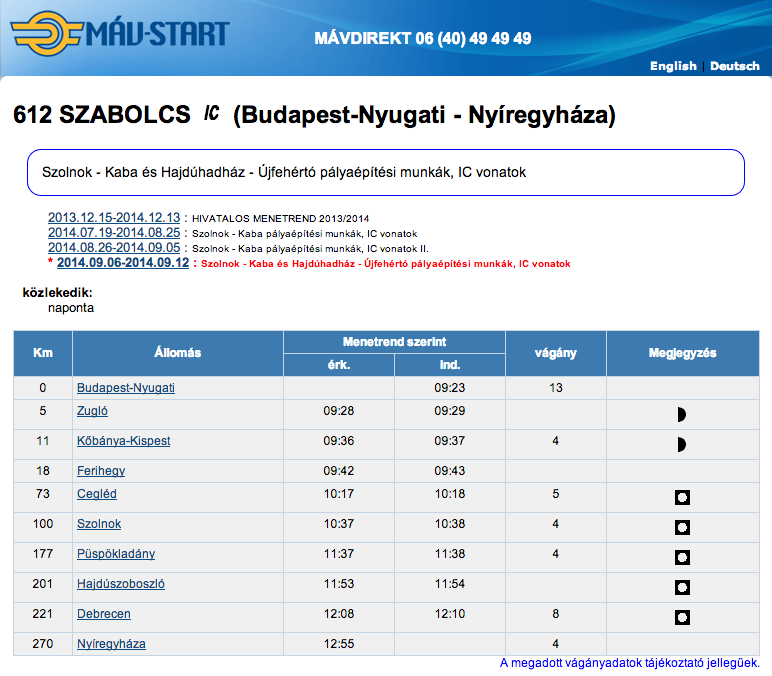Click the Menetrend szerint header
The image size is (772, 676).
(394, 342)
